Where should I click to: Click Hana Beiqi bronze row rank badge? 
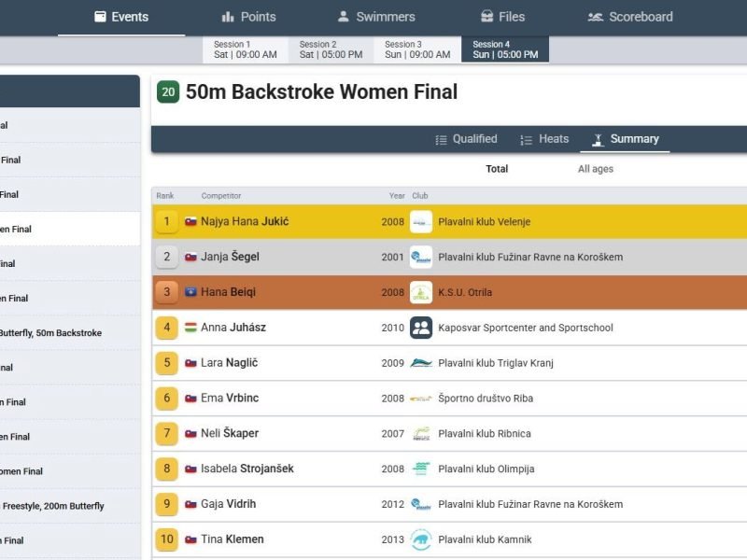pos(167,292)
